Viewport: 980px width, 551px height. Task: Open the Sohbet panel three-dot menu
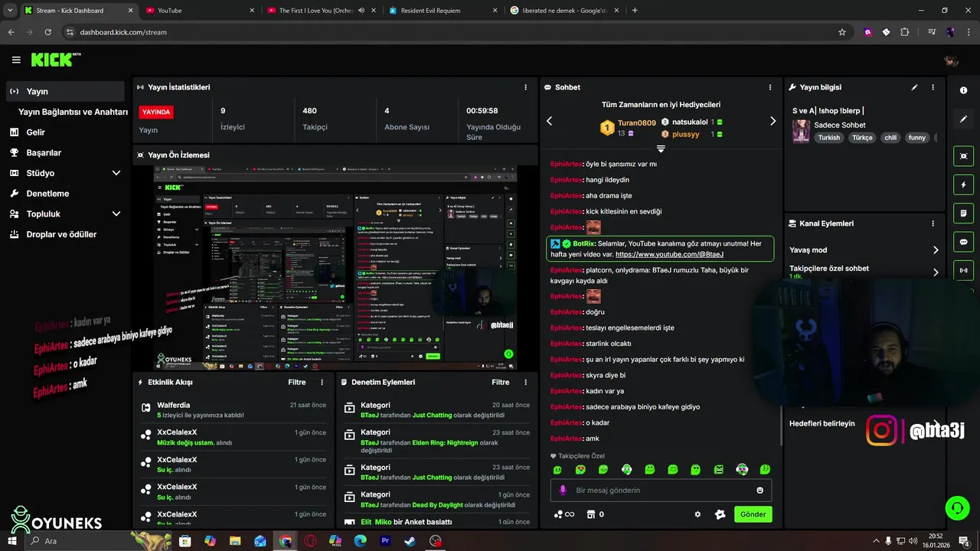(770, 87)
